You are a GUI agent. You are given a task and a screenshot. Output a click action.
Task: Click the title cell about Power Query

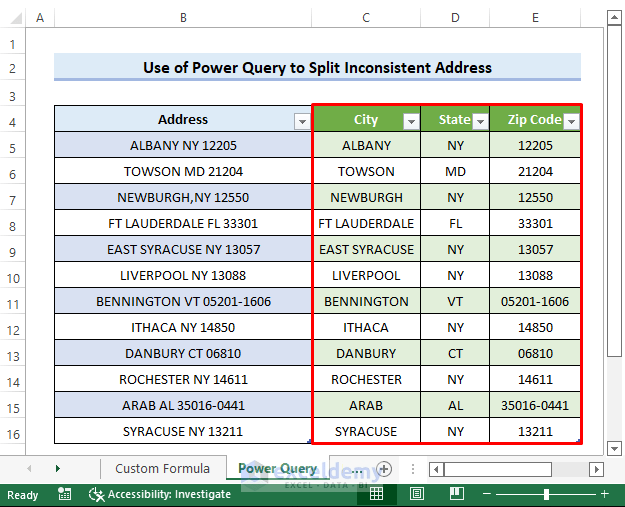[317, 67]
